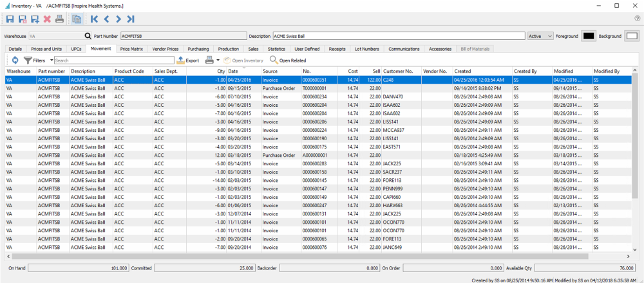
Task: Expand the Filters dropdown arrow
Action: click(50, 60)
